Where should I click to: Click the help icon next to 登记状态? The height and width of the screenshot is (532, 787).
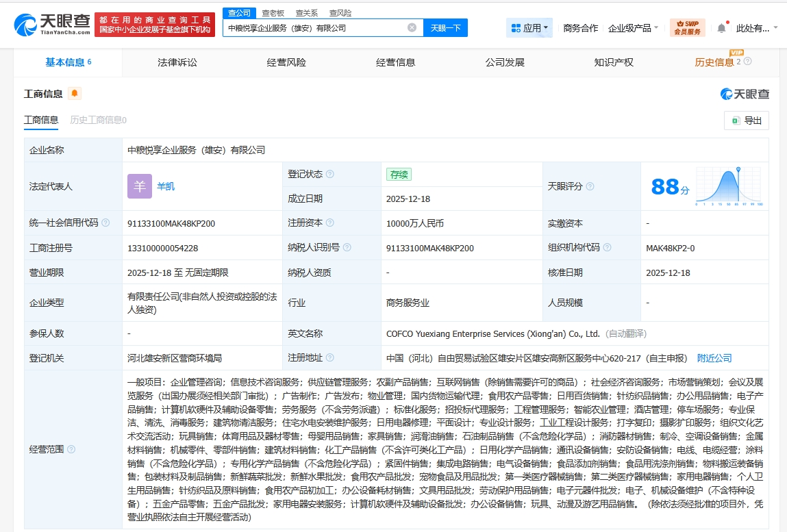click(330, 175)
